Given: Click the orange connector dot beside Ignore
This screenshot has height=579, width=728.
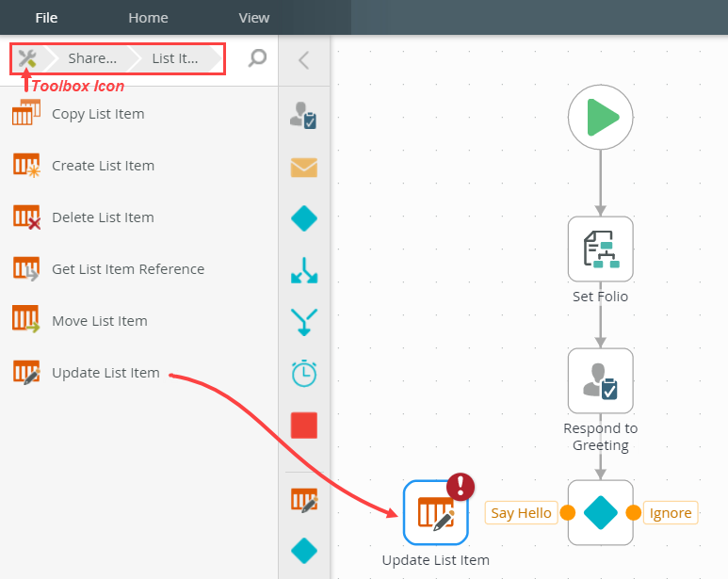Looking at the screenshot, I should coord(633,513).
